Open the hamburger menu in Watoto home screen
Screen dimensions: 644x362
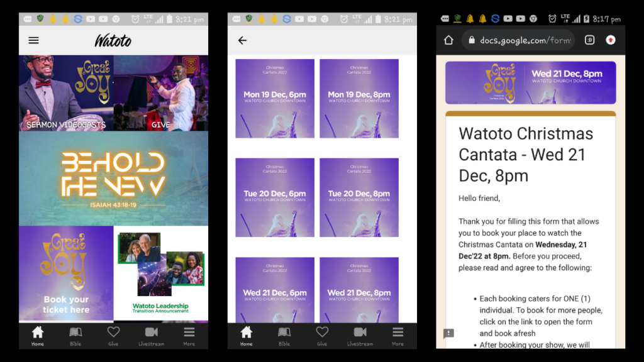coord(34,40)
